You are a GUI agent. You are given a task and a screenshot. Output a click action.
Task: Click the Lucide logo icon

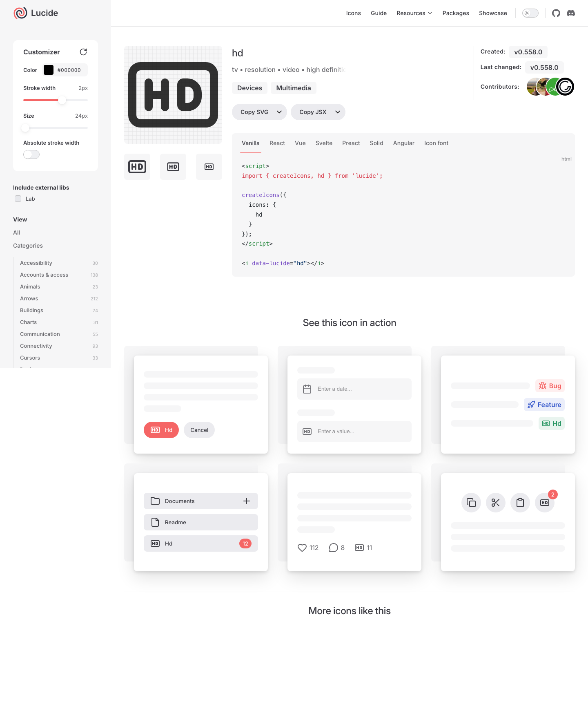(20, 13)
